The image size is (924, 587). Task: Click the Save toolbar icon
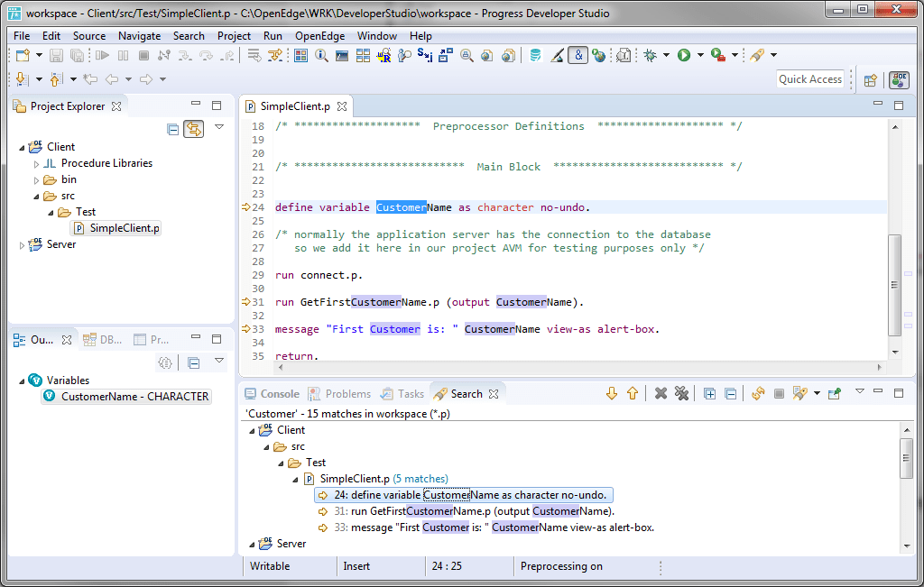(56, 55)
